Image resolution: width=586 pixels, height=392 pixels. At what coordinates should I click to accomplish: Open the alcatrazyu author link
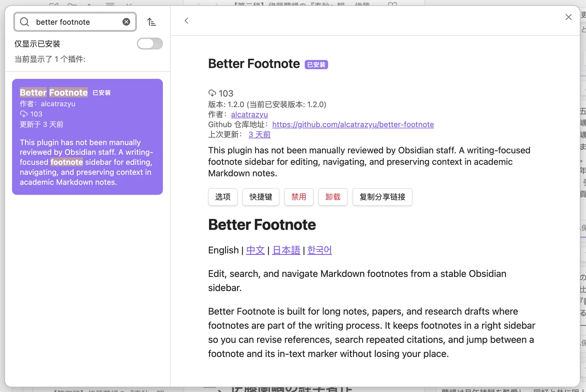[x=249, y=114]
